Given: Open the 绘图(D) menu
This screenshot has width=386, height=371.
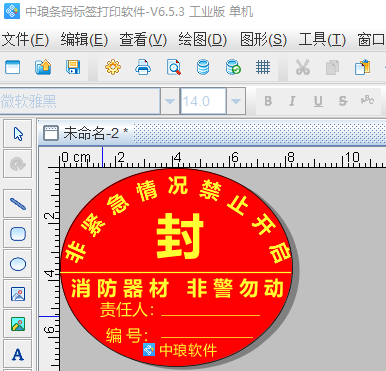Looking at the screenshot, I should 203,40.
